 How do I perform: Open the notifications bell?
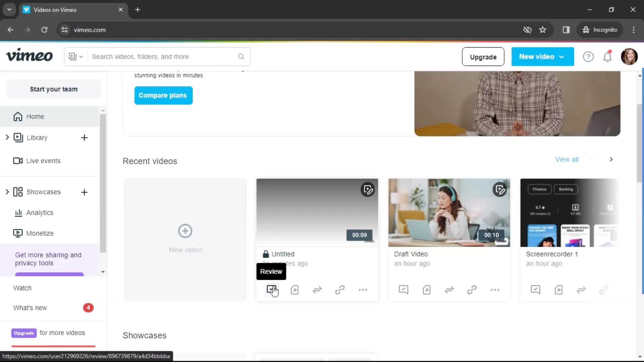tap(607, 57)
